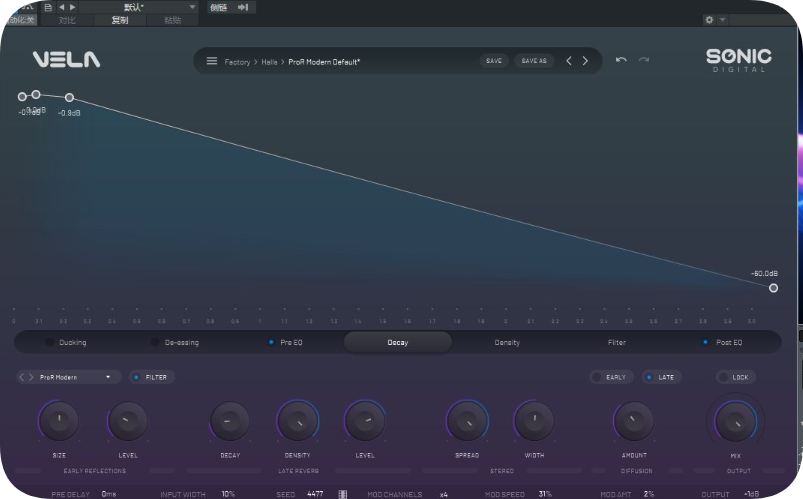Click the Factory breadcrumb folder
The image size is (803, 499).
click(237, 62)
